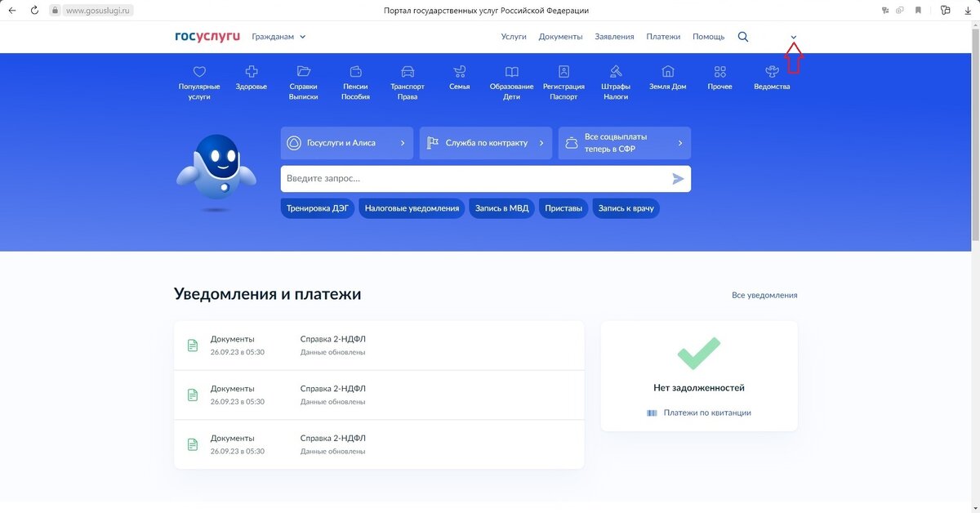Open the Услуги menu item
The image size is (980, 513).
pos(514,37)
